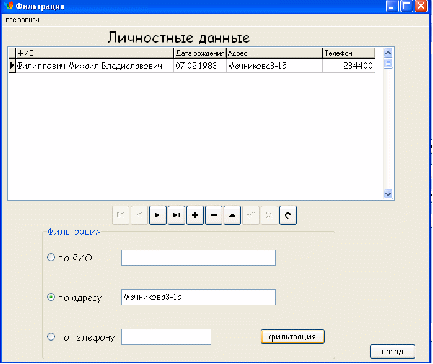Go to first record in navigator
The height and width of the screenshot is (364, 433).
click(x=121, y=215)
